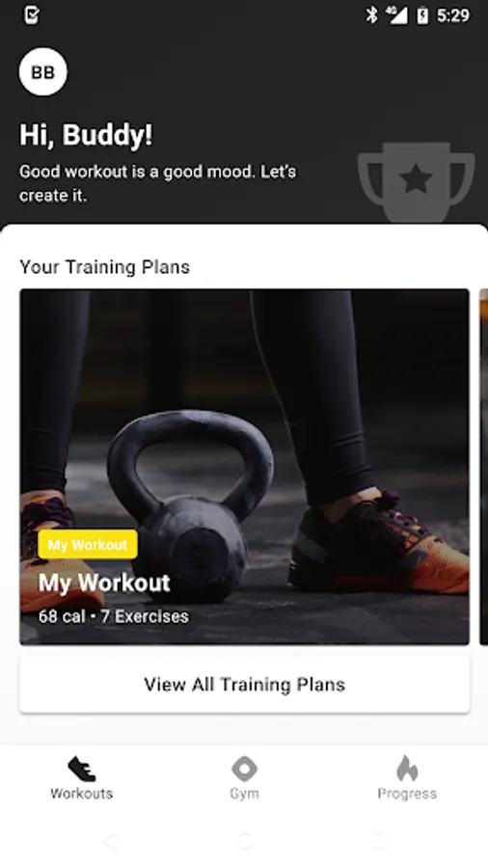Open the Progress flame icon
This screenshot has width=488, height=868.
[407, 769]
